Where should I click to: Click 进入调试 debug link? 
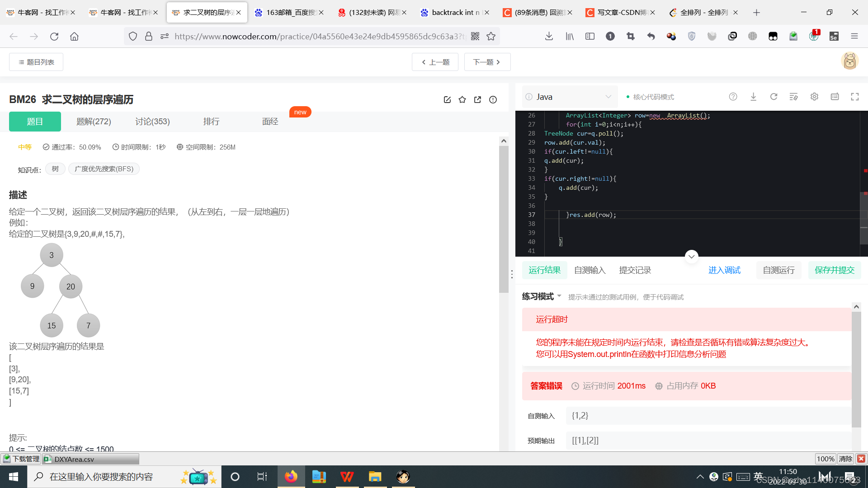coord(724,270)
